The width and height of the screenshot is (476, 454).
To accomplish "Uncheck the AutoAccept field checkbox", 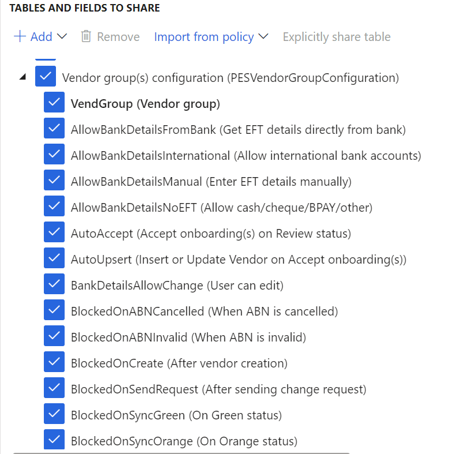I will [54, 232].
